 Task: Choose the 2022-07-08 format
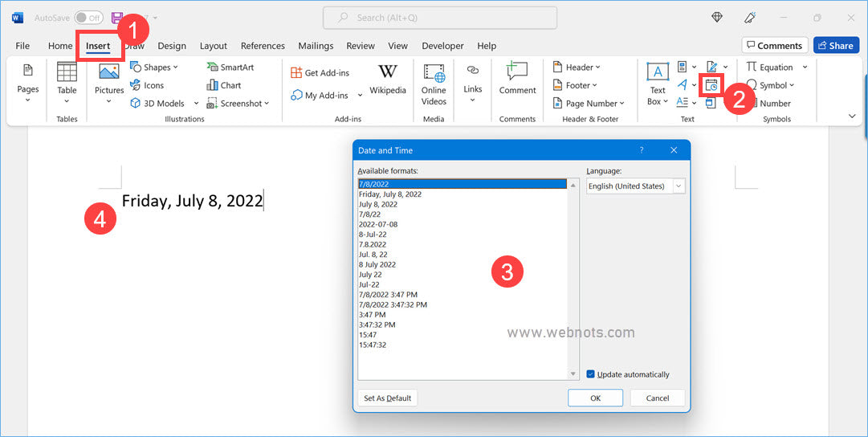pos(463,224)
